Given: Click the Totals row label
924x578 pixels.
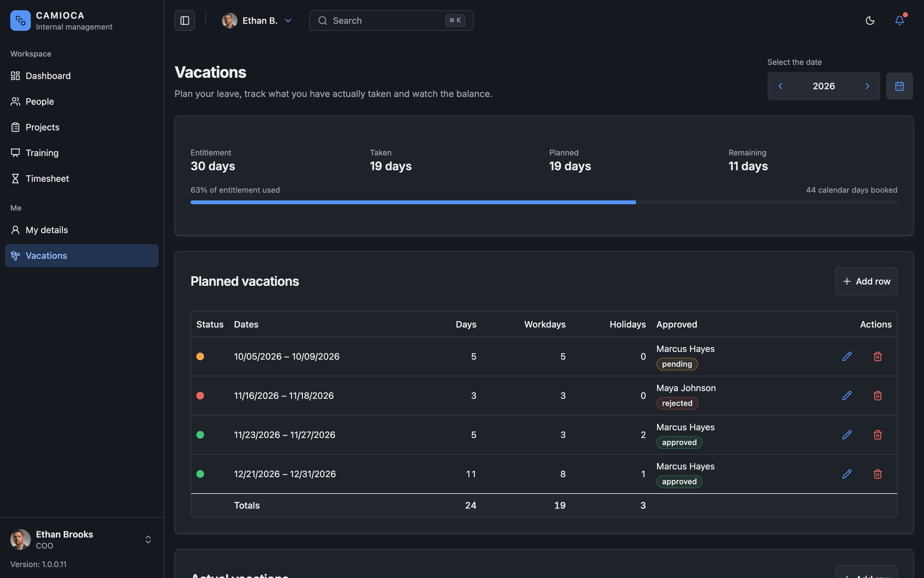Looking at the screenshot, I should pyautogui.click(x=247, y=505).
